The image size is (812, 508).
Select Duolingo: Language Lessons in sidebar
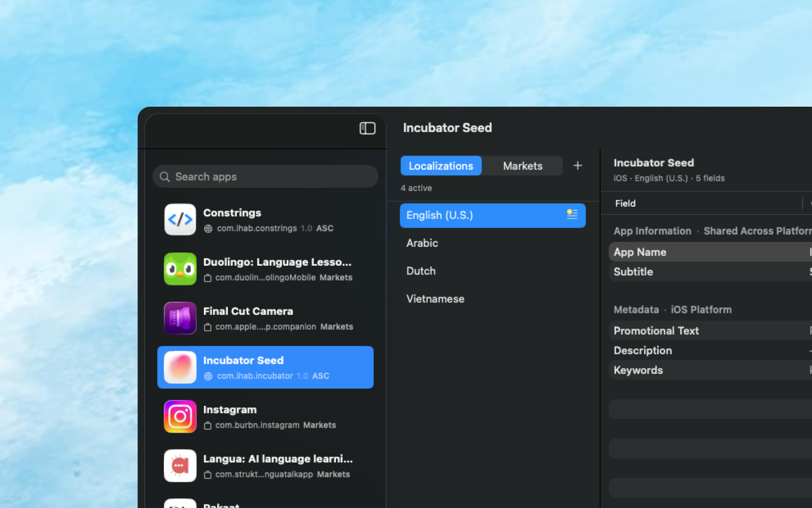[x=265, y=269]
